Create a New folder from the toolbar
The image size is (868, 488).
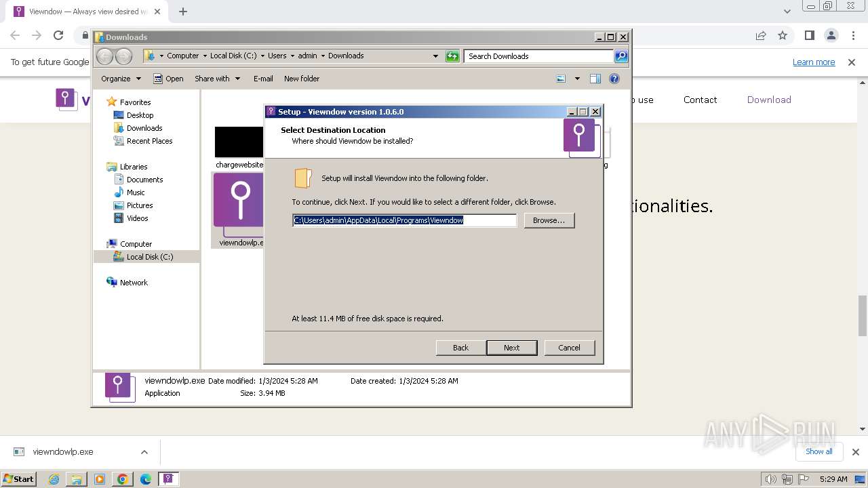(302, 79)
